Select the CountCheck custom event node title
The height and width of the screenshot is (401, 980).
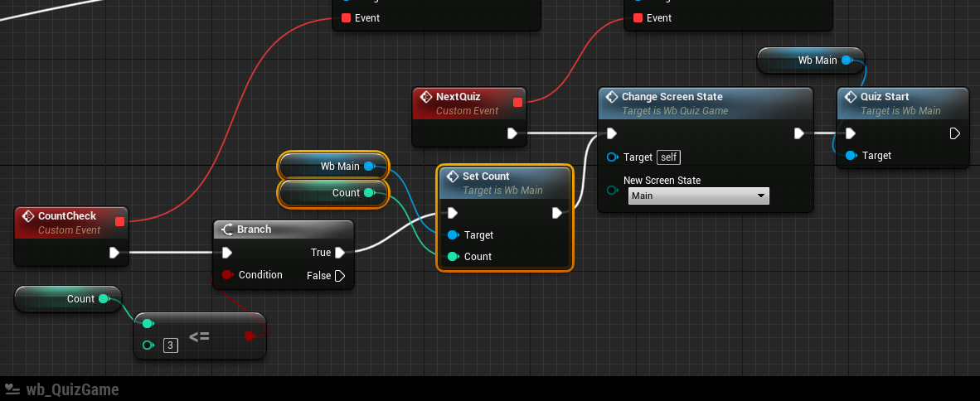(x=67, y=216)
